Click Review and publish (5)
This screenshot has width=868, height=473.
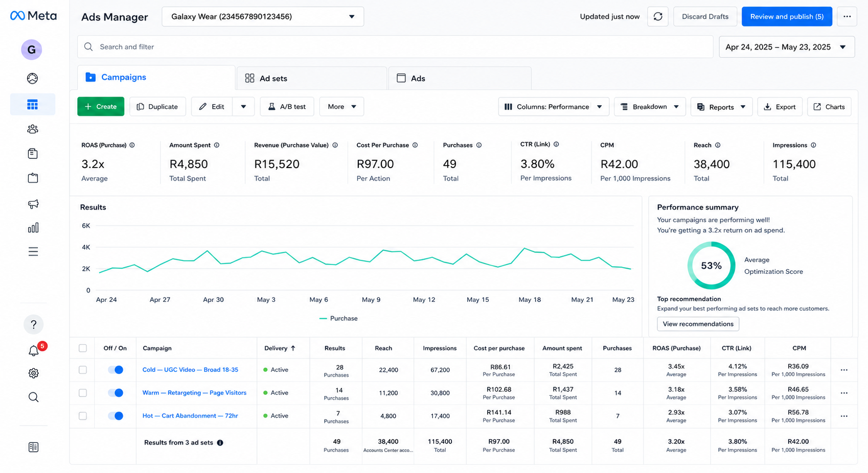[x=787, y=17]
